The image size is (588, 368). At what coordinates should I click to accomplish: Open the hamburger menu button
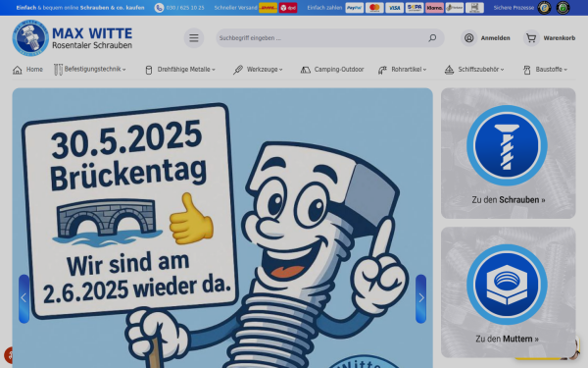[x=194, y=38]
